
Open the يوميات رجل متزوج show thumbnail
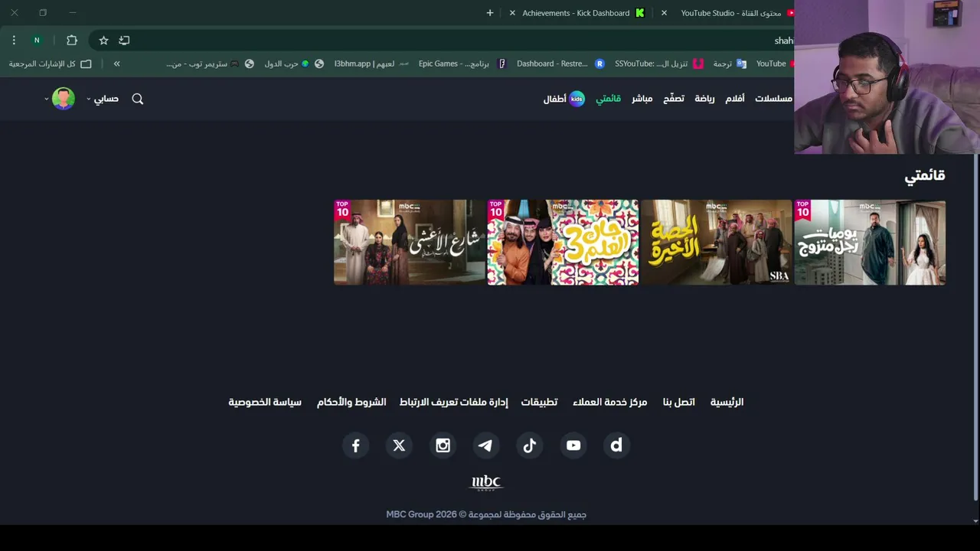pyautogui.click(x=870, y=243)
